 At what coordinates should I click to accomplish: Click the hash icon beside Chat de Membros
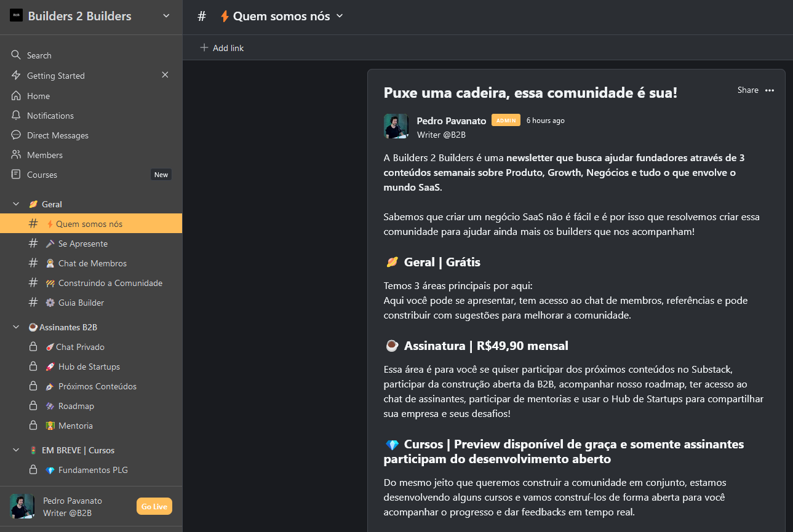click(34, 263)
